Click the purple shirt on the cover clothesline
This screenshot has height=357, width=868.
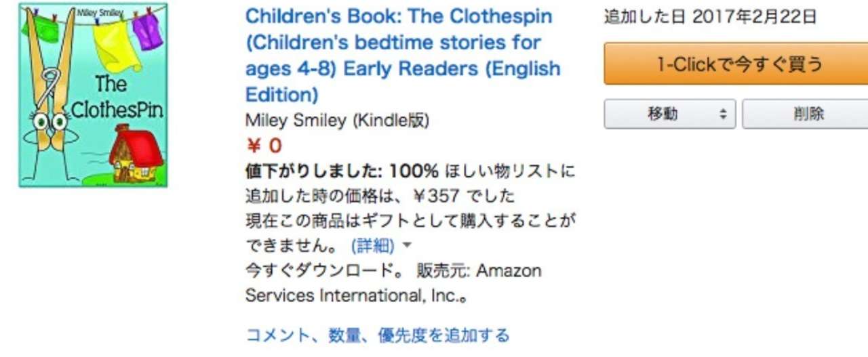[x=147, y=30]
